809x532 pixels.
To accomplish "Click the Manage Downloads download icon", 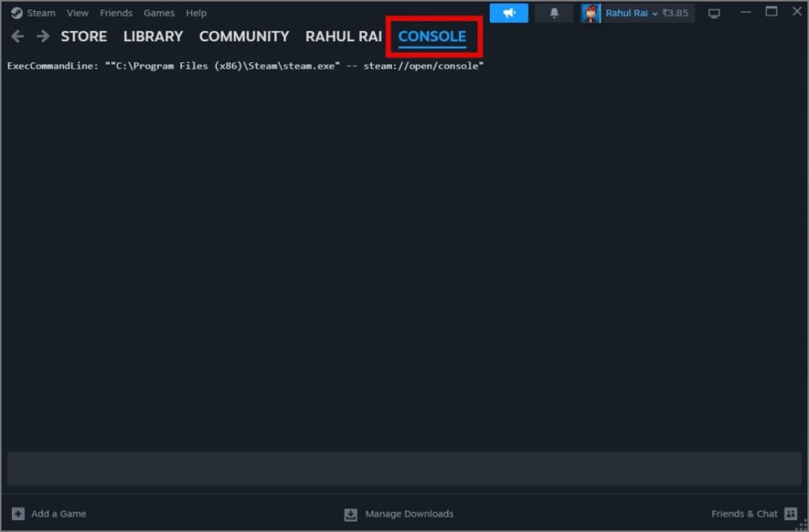I will click(351, 514).
